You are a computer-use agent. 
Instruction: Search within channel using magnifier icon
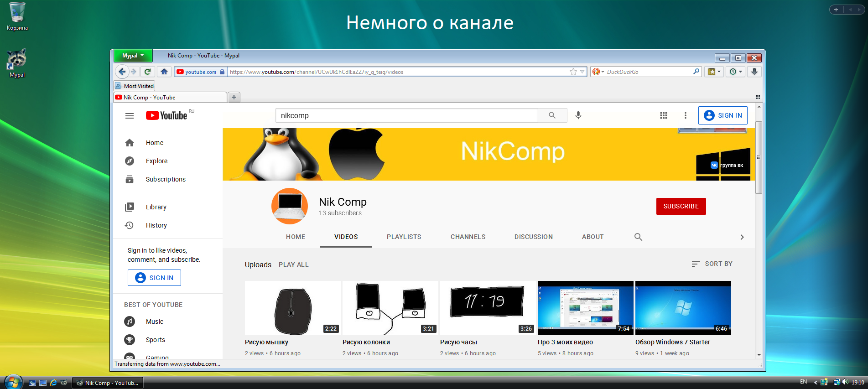point(638,237)
